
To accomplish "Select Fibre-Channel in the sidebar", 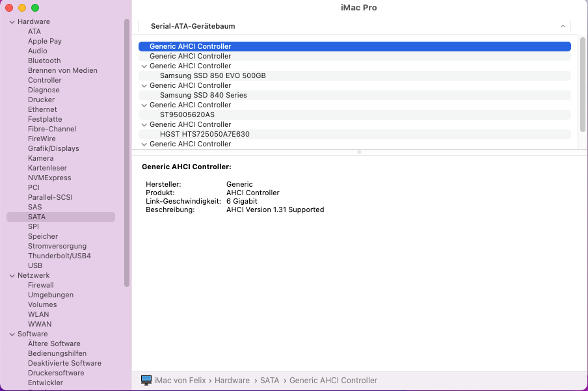I will coord(52,129).
